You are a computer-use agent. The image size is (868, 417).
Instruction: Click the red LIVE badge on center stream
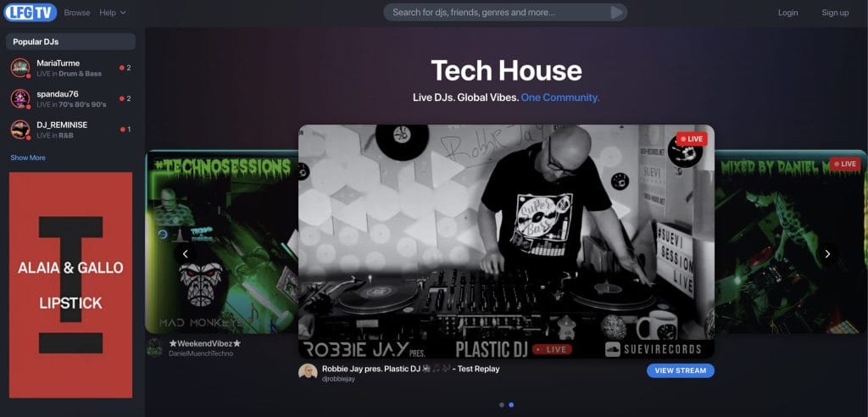691,139
